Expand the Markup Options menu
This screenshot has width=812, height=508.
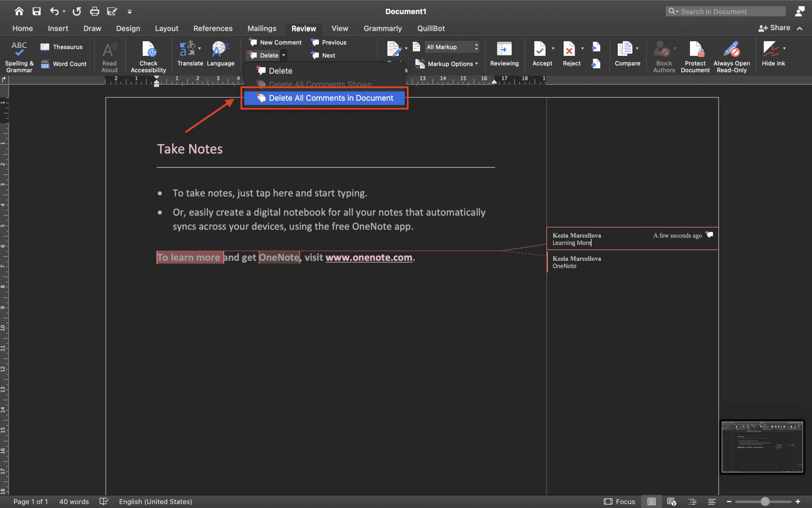[450, 63]
